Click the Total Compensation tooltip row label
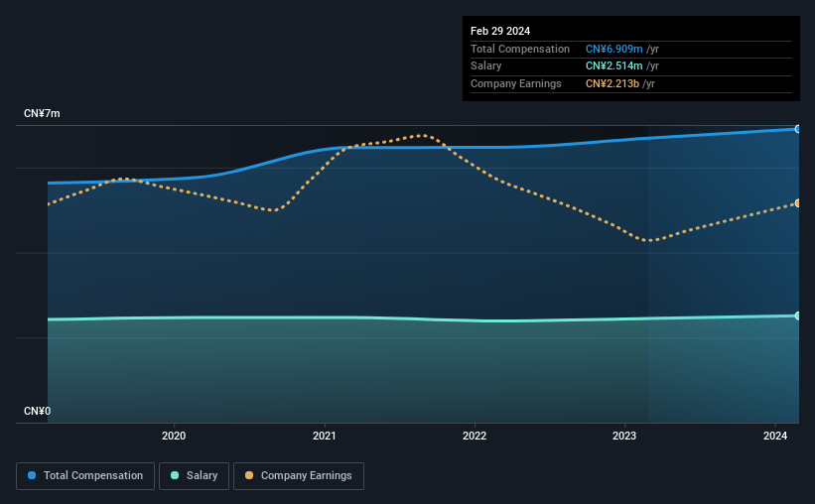This screenshot has height=504, width=815. tap(520, 49)
